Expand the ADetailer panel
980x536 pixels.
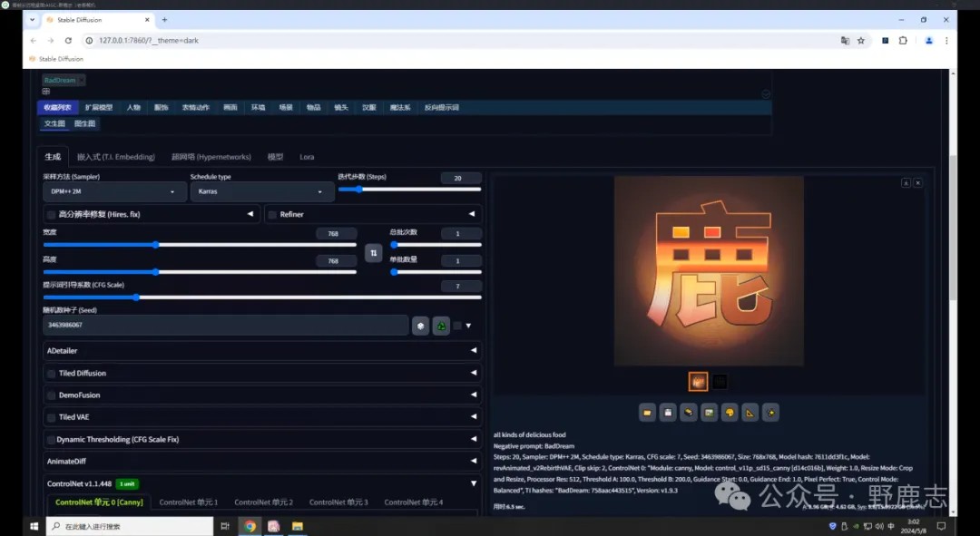(x=262, y=351)
